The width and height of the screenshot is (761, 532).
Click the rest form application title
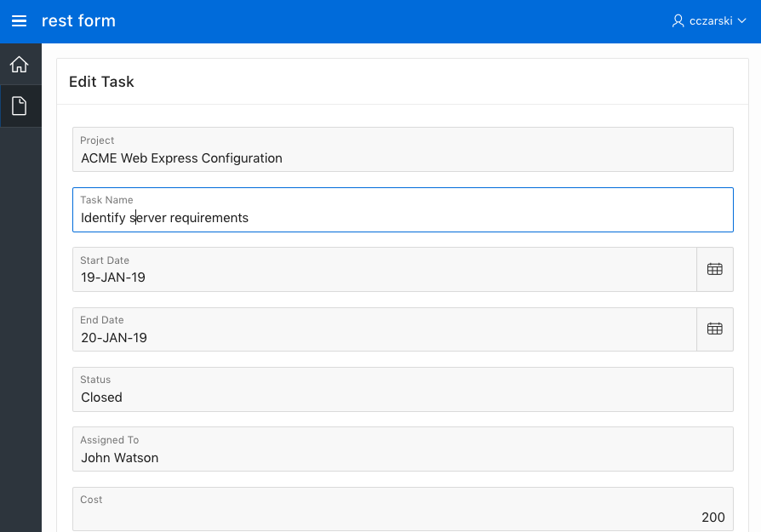tap(78, 21)
